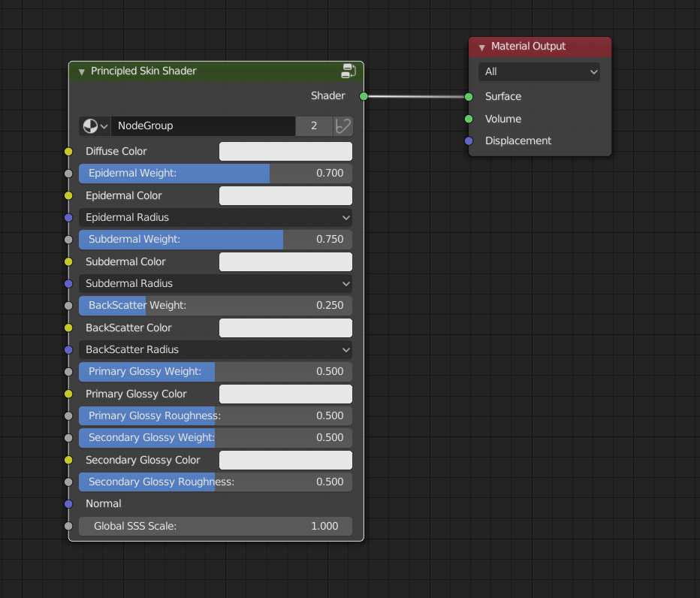Pick the Primary Glossy Color swatch
This screenshot has width=700, height=598.
[x=285, y=394]
